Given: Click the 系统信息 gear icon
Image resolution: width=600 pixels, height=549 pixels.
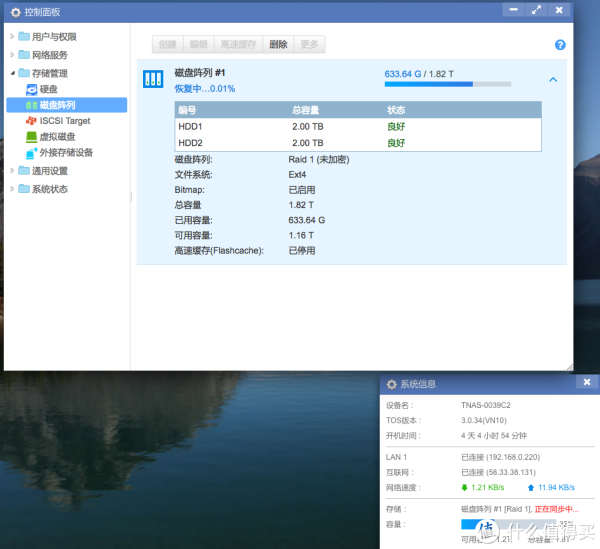Looking at the screenshot, I should 391,384.
